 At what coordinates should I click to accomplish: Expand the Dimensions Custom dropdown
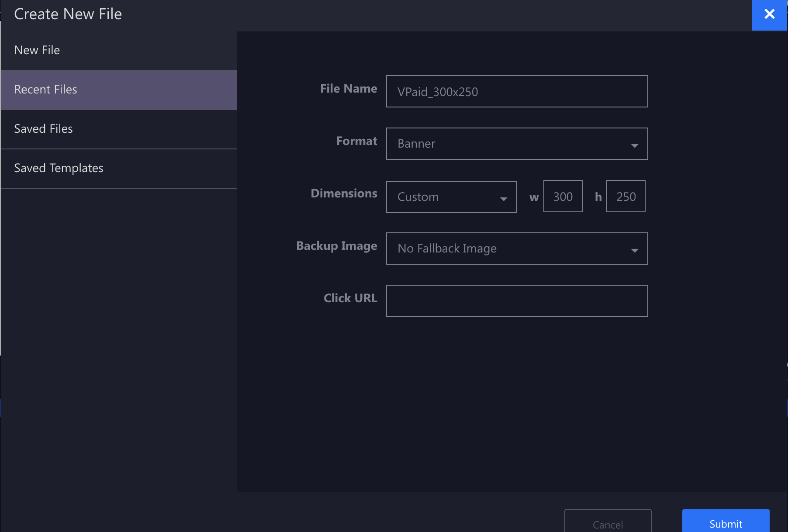click(451, 197)
